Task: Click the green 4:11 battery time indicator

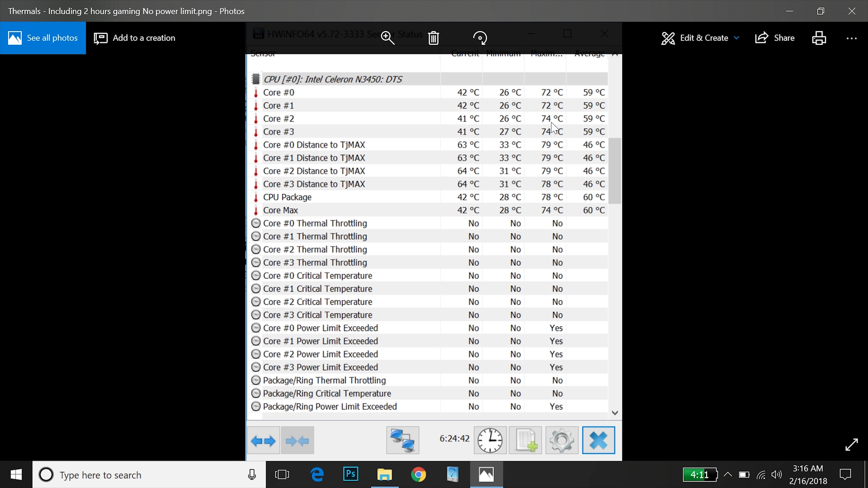Action: (700, 474)
